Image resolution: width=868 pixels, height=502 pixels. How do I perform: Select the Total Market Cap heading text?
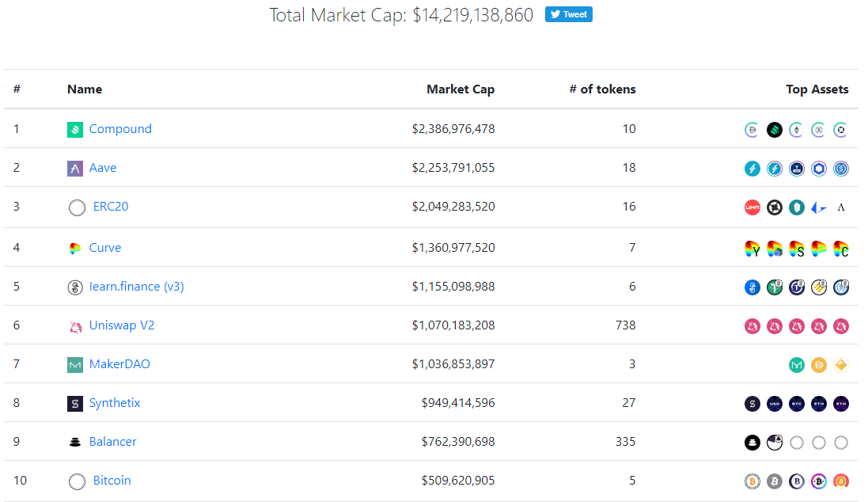[401, 15]
